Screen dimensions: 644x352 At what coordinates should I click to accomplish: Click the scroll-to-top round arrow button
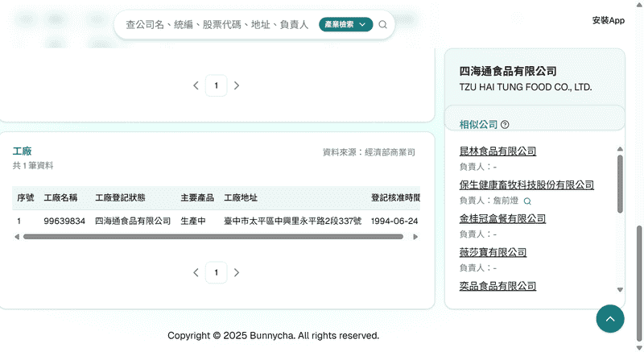pyautogui.click(x=609, y=319)
